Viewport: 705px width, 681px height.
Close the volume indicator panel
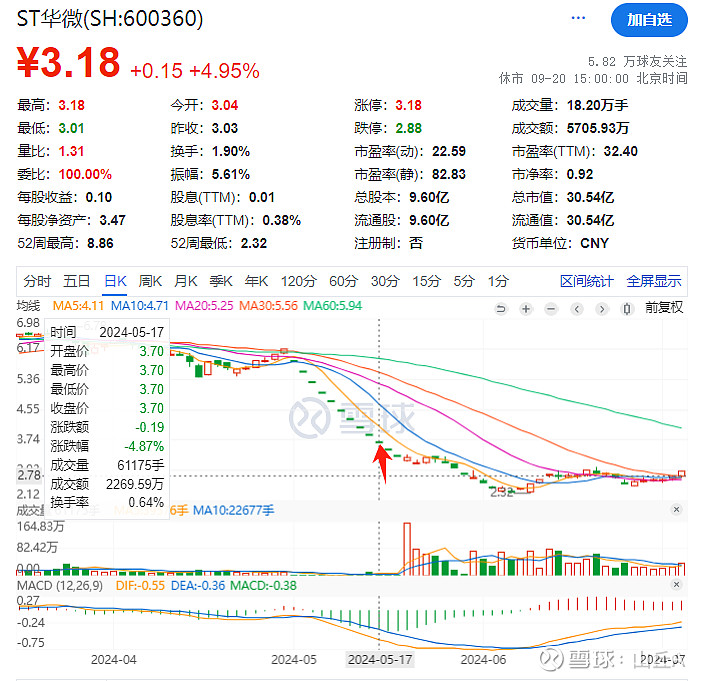pos(676,509)
